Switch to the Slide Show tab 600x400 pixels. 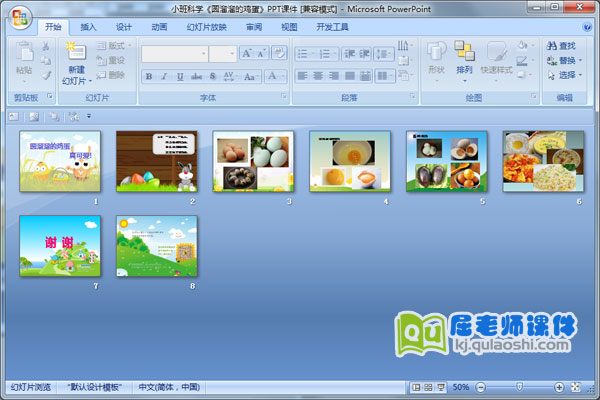pos(207,27)
